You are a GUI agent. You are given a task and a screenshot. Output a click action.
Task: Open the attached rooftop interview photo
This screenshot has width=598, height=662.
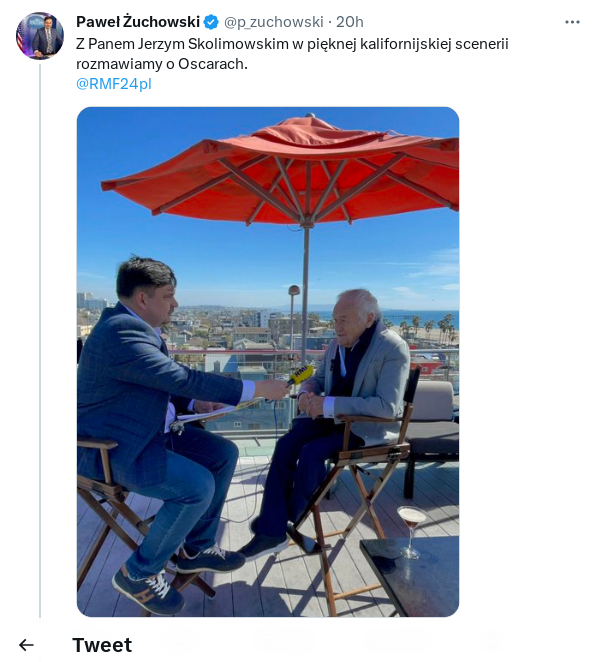268,362
